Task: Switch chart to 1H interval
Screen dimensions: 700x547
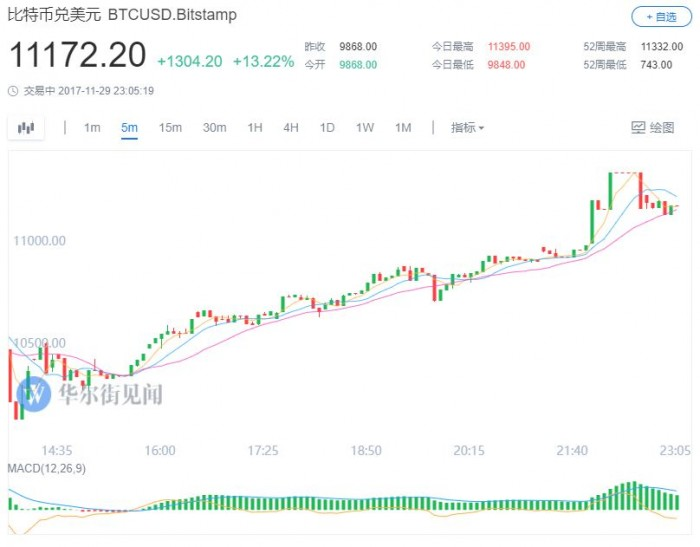Action: coord(255,128)
